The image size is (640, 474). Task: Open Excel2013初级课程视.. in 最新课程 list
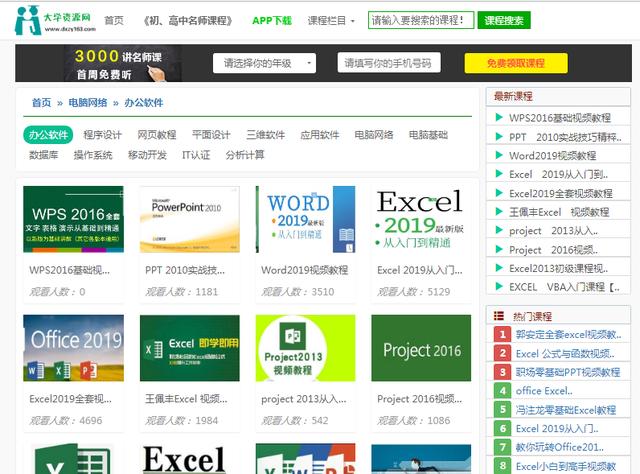(558, 268)
